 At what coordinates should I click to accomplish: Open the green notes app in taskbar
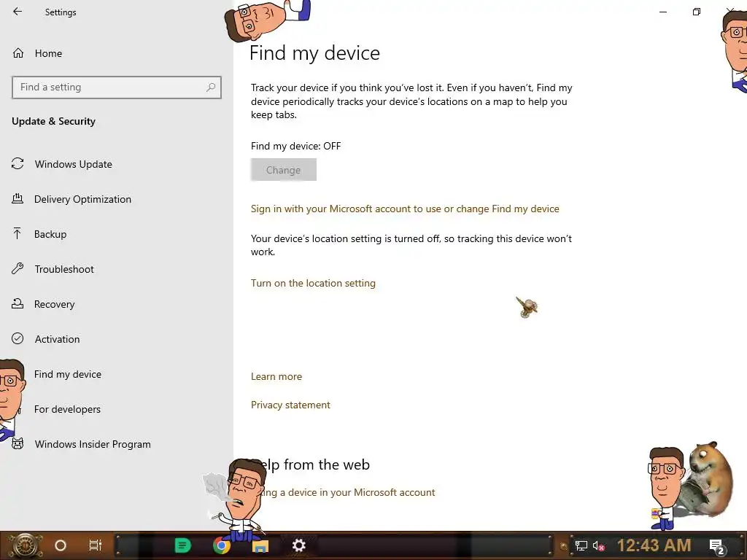click(x=182, y=545)
